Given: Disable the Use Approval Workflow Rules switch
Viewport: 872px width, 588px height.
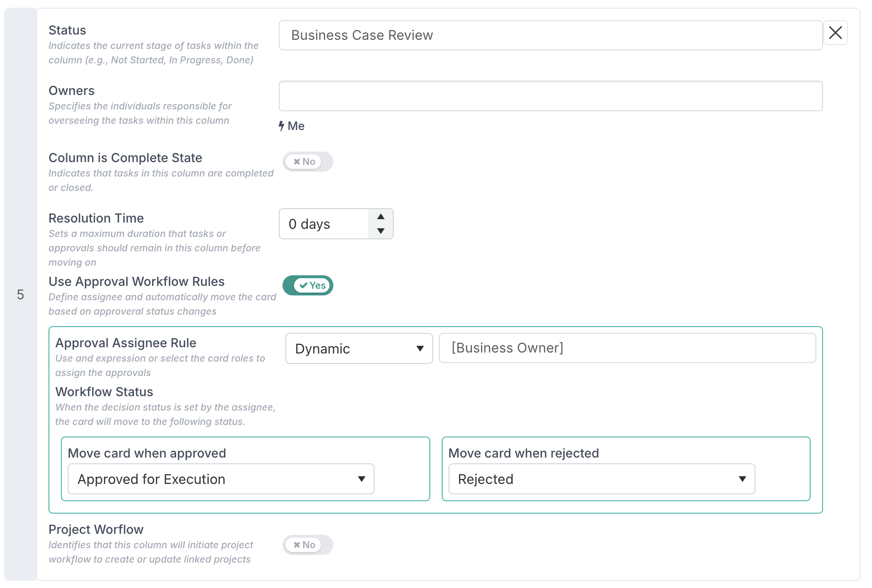Looking at the screenshot, I should click(307, 286).
